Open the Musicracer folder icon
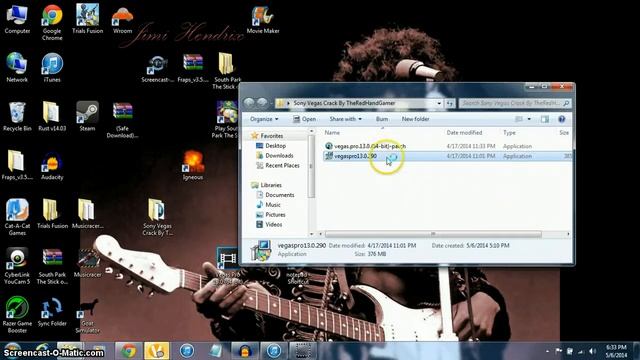The width and height of the screenshot is (640, 360). (87, 214)
